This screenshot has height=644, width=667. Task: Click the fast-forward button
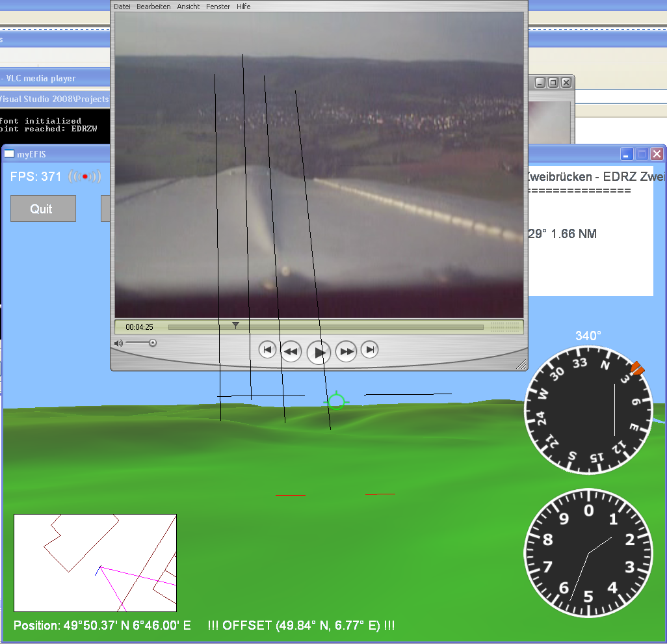346,351
